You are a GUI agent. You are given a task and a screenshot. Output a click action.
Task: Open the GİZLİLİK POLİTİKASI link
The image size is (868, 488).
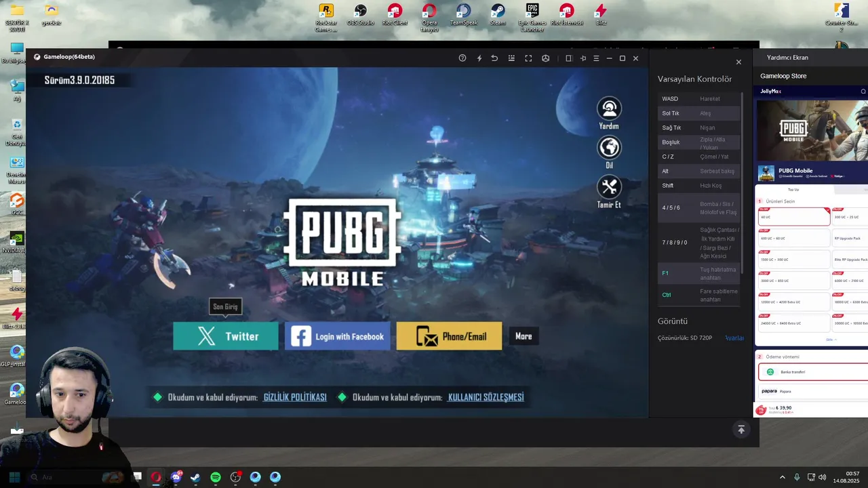pos(295,397)
